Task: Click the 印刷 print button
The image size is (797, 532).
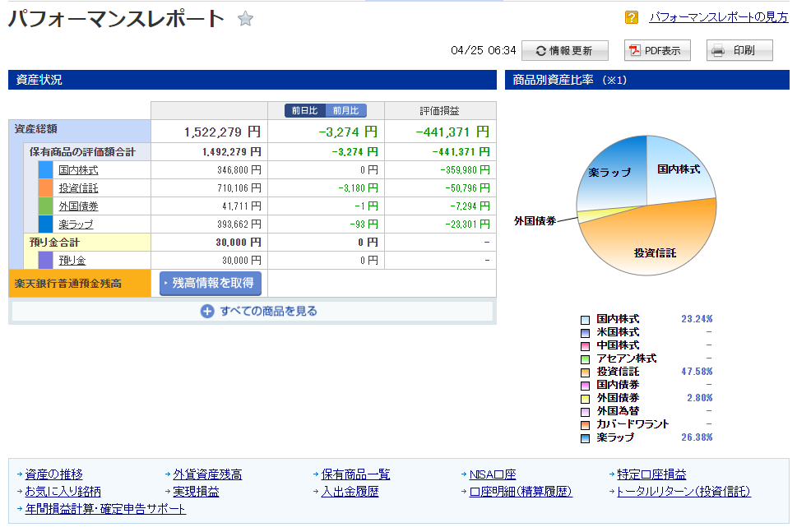Action: tap(739, 51)
